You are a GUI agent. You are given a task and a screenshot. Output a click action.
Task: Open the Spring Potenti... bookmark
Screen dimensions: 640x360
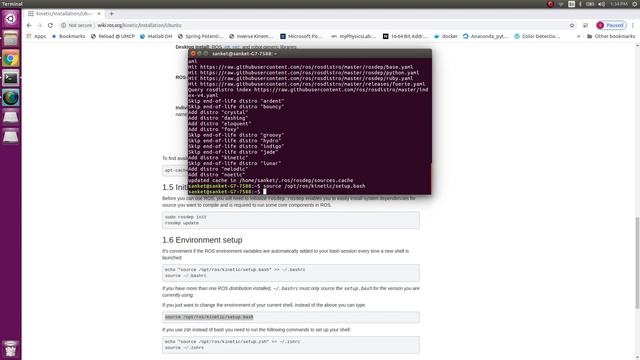200,36
